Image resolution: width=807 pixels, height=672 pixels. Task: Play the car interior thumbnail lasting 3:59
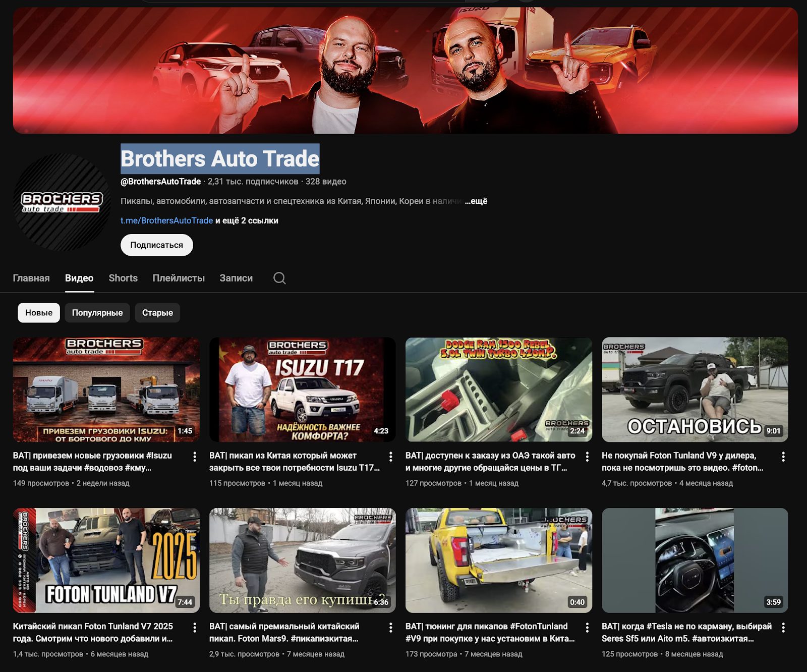pyautogui.click(x=695, y=561)
